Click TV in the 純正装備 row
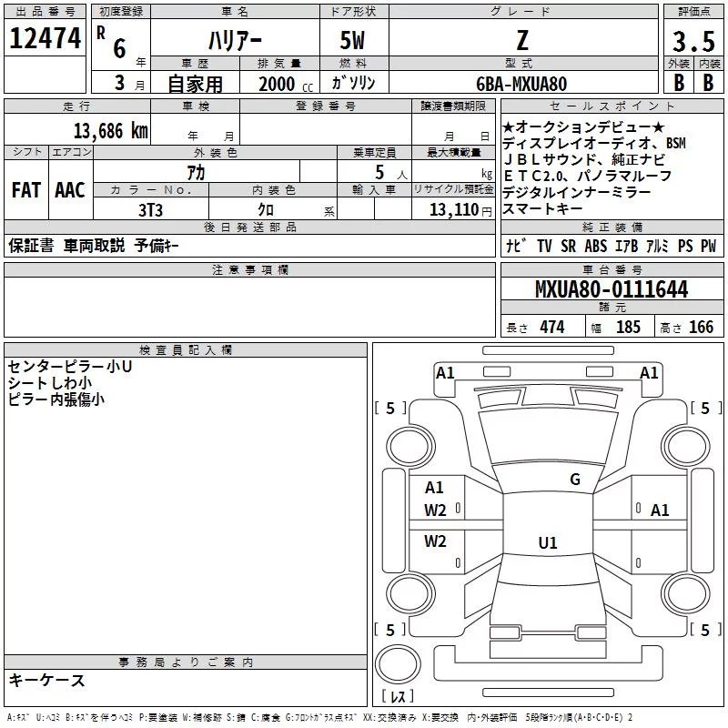This screenshot has width=728, height=728. click(544, 246)
